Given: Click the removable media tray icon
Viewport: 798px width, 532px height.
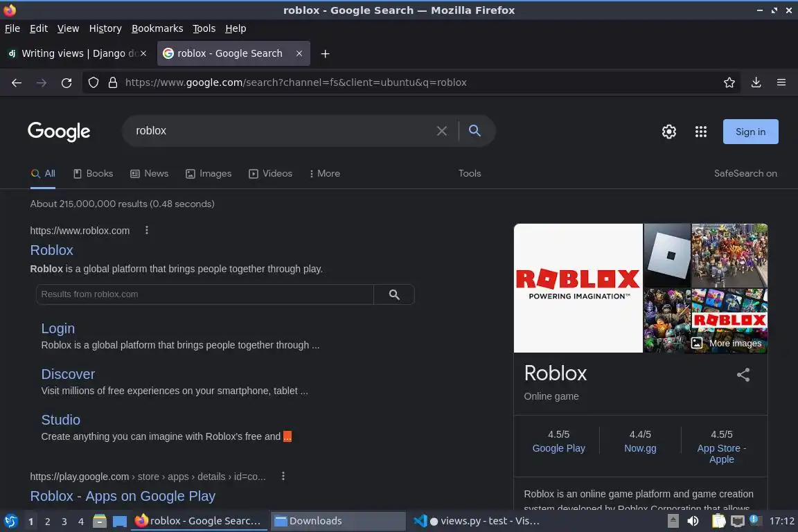Looking at the screenshot, I should click(673, 521).
